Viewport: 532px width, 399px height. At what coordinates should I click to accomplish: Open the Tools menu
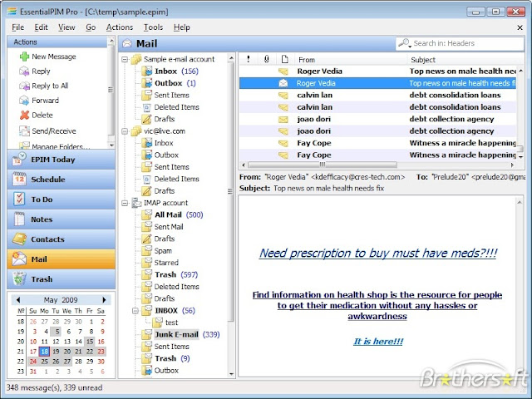coord(153,27)
